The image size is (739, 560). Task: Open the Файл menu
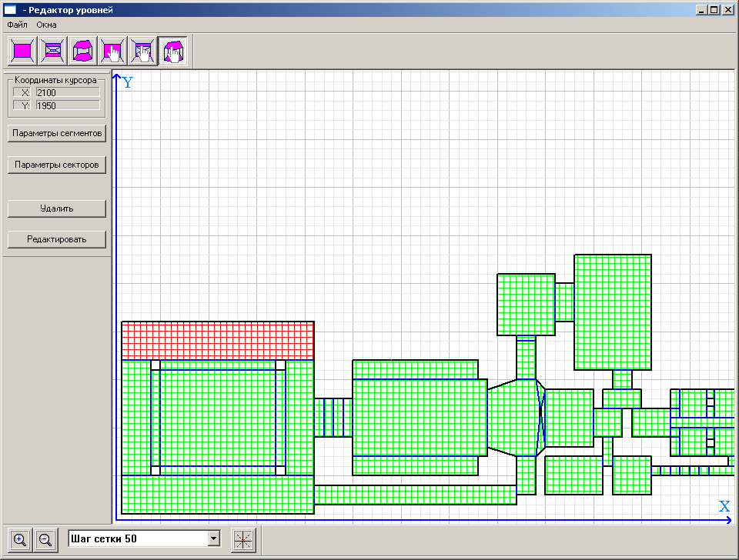coord(17,25)
